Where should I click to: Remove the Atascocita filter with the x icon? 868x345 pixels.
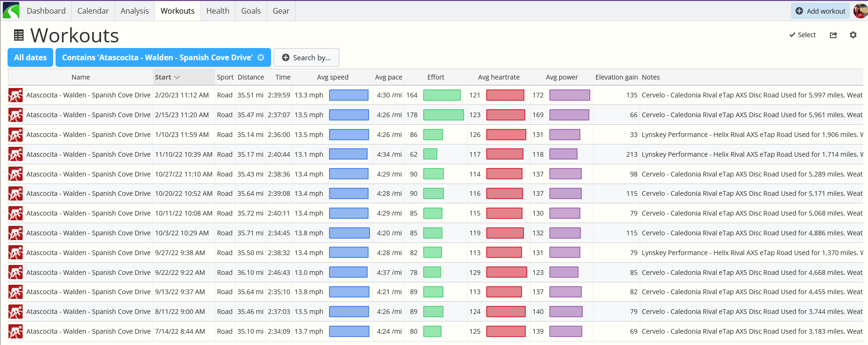[x=261, y=57]
